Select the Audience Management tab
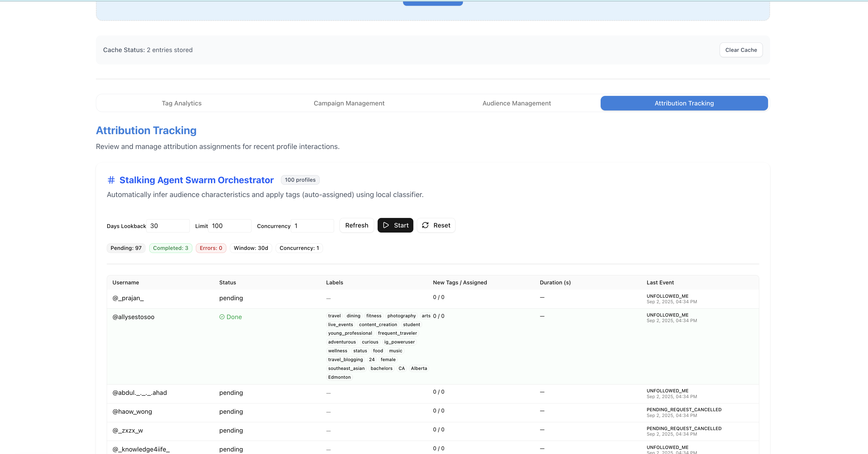The image size is (868, 454). (516, 103)
